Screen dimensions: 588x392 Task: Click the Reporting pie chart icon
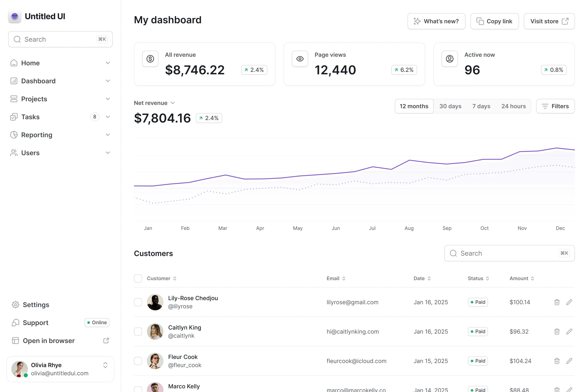point(14,135)
